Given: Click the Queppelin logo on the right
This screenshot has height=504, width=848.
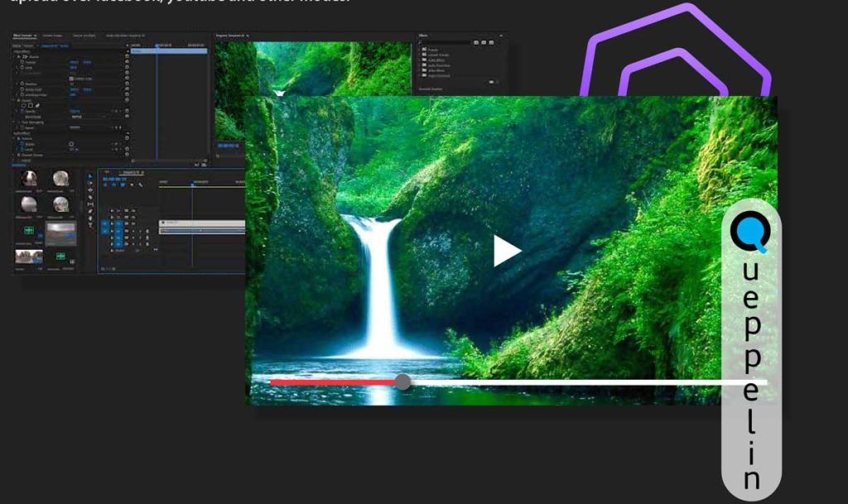Looking at the screenshot, I should pos(748,232).
